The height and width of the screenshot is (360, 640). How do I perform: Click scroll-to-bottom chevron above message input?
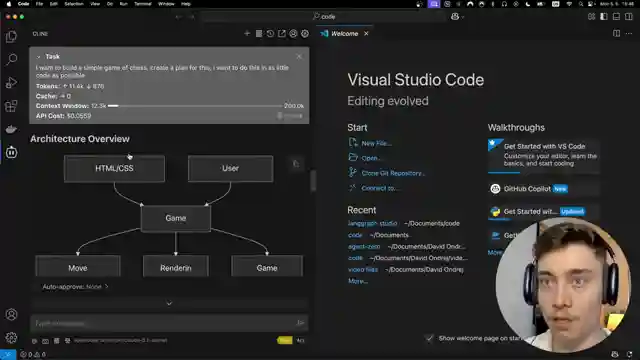[169, 303]
